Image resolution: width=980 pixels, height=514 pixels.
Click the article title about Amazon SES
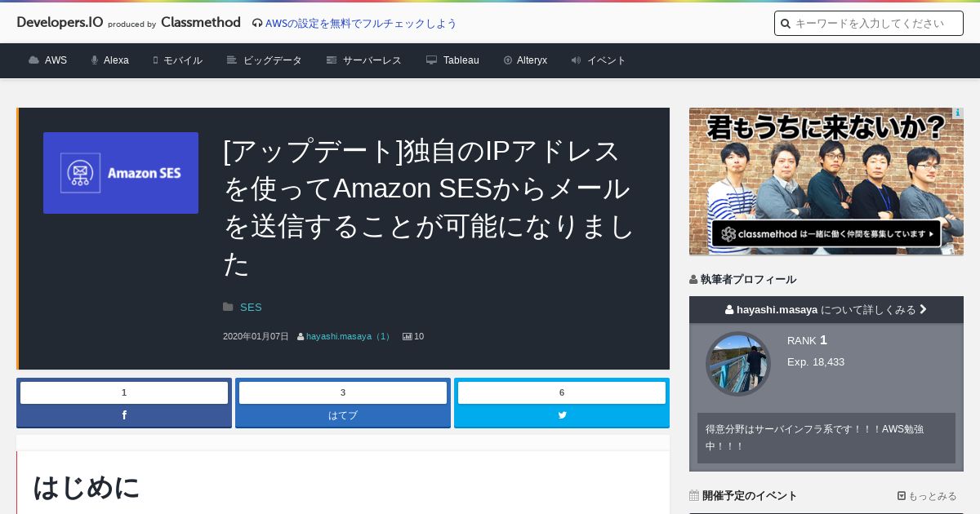point(429,207)
